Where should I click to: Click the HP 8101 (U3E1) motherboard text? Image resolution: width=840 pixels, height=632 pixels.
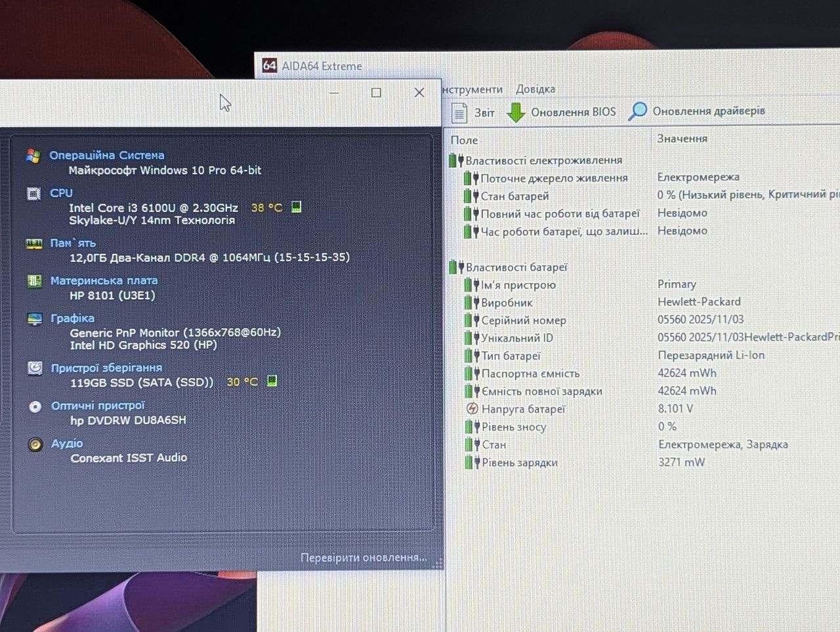pyautogui.click(x=113, y=295)
